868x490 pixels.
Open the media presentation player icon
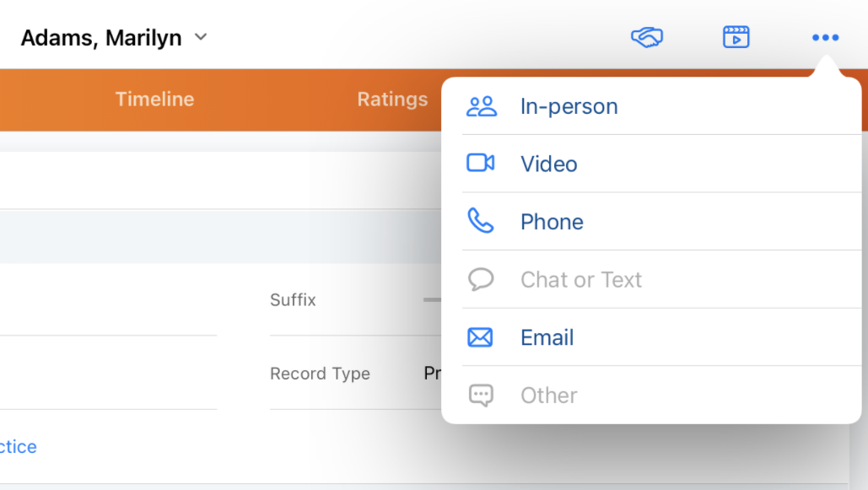736,37
